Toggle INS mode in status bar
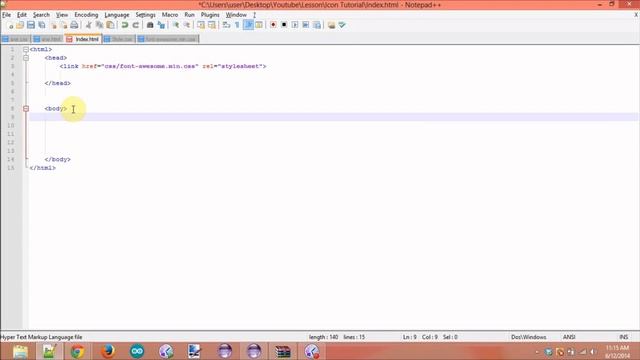This screenshot has height=360, width=640. pos(624,337)
